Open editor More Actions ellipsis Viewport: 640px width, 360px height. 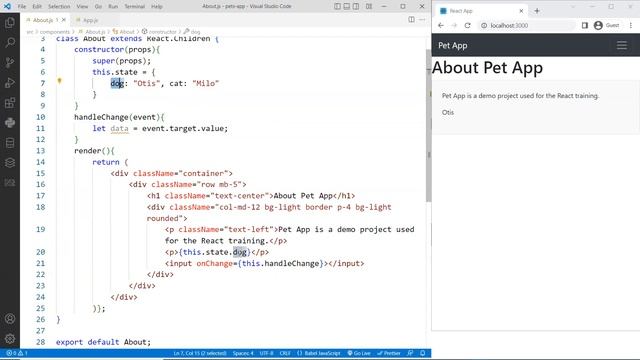(x=422, y=20)
